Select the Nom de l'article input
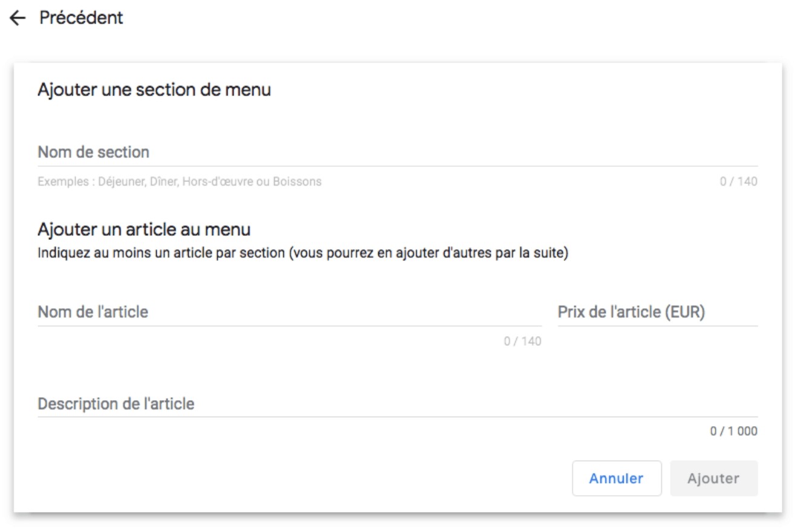Viewport: 812px width, 532px height. [x=290, y=313]
